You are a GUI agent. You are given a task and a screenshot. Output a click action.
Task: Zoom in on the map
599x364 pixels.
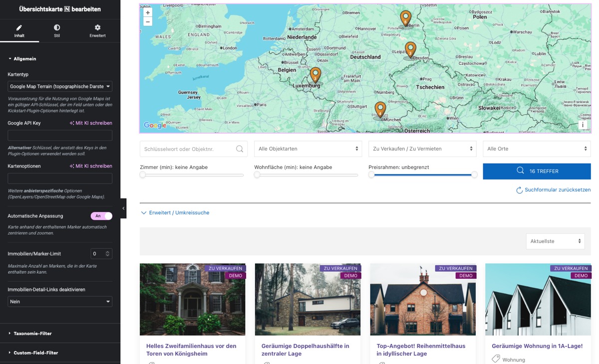(148, 12)
